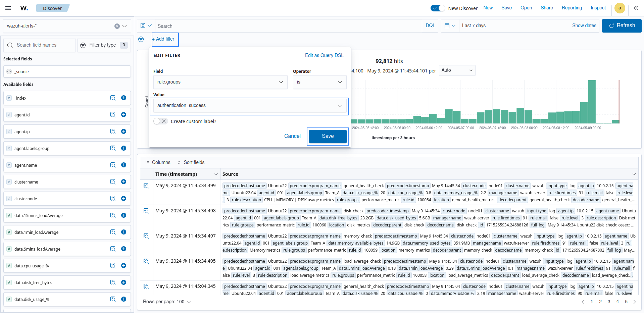The height and width of the screenshot is (313, 644).
Task: Open the Reporting menu item
Action: (572, 8)
